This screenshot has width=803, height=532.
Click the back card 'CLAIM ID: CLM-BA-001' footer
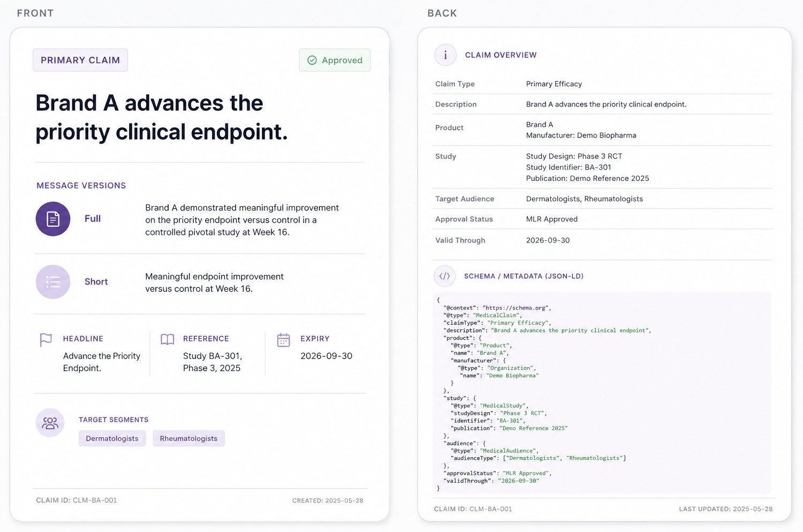click(x=473, y=509)
